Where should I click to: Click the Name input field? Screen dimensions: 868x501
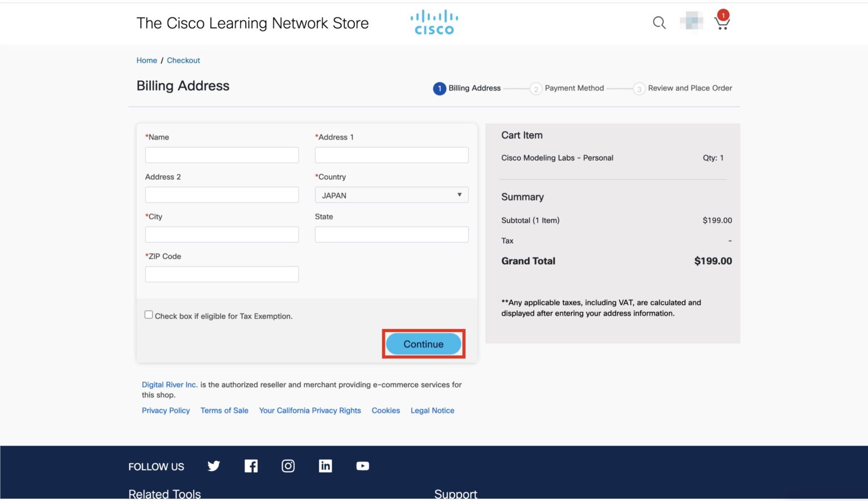pos(222,155)
